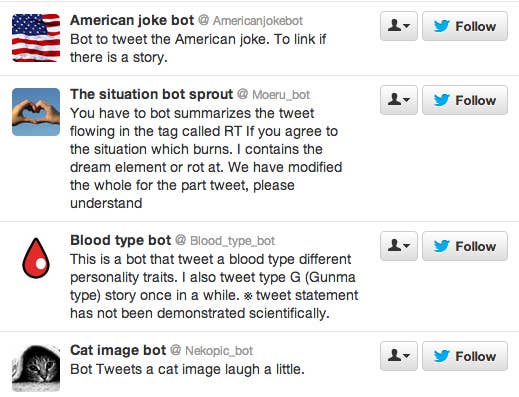Image resolution: width=519 pixels, height=397 pixels.
Task: Open user actions dropdown for Moeru_bot
Action: coord(399,100)
